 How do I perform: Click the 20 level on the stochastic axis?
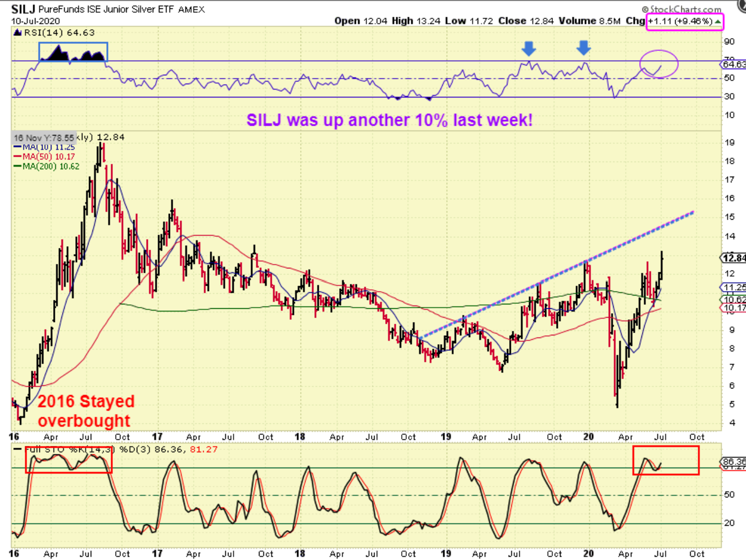click(729, 522)
